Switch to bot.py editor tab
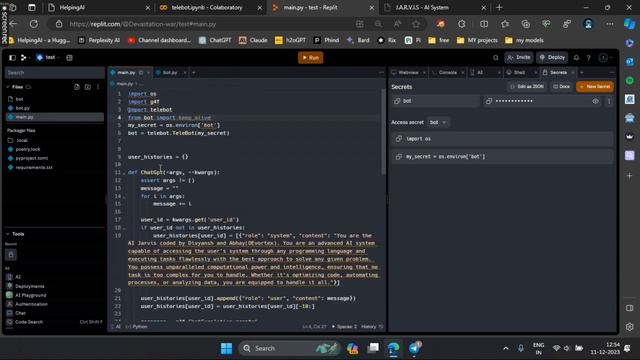 tap(169, 73)
